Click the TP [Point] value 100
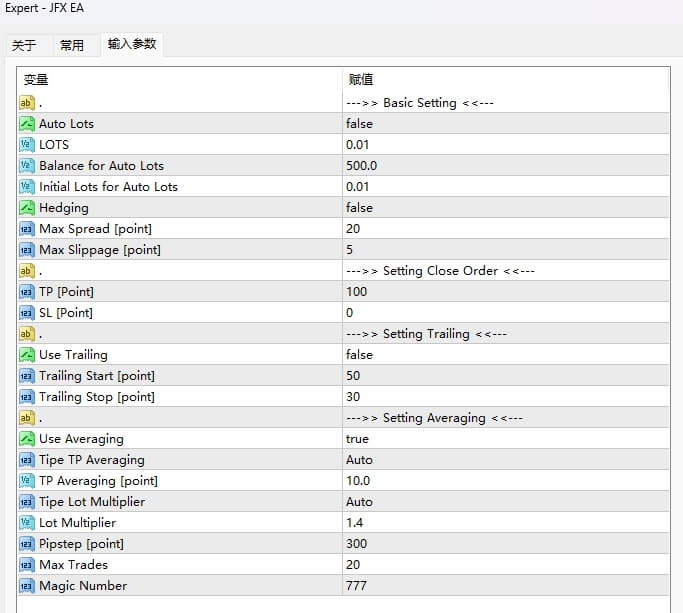This screenshot has width=683, height=613. pos(356,291)
